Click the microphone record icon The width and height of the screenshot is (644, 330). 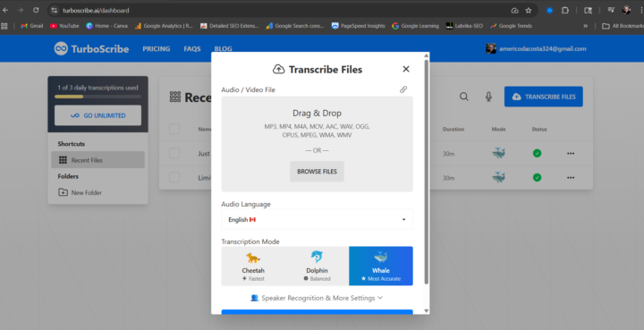[488, 97]
